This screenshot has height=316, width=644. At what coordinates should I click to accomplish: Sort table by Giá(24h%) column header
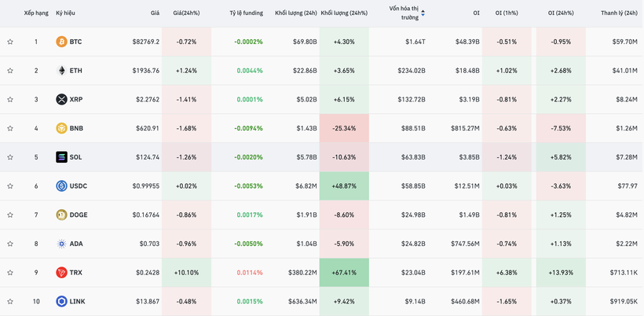click(186, 13)
